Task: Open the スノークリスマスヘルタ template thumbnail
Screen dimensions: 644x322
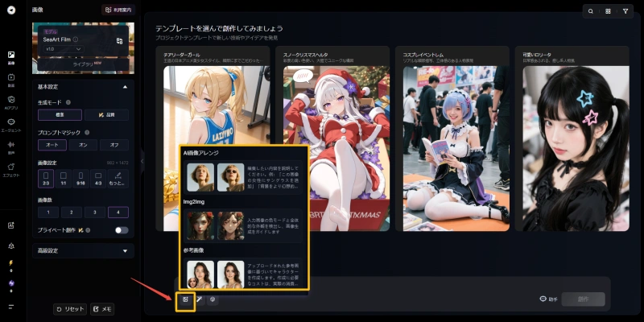Action: 336,148
